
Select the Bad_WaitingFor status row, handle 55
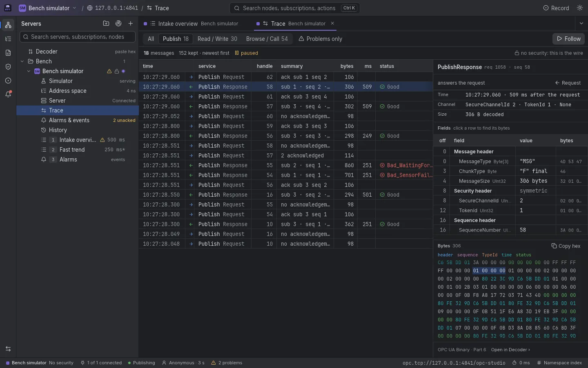286,165
